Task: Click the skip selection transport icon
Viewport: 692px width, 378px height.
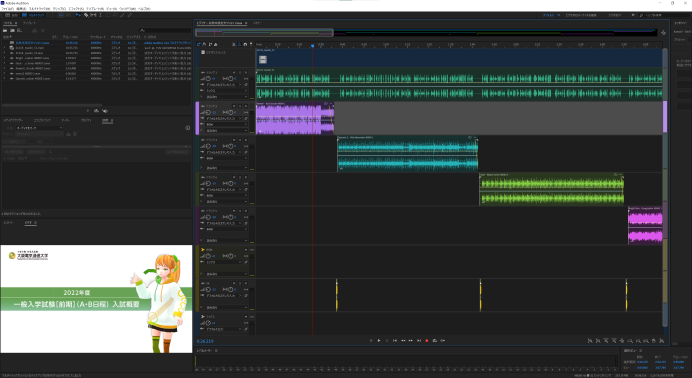Action: (443, 341)
